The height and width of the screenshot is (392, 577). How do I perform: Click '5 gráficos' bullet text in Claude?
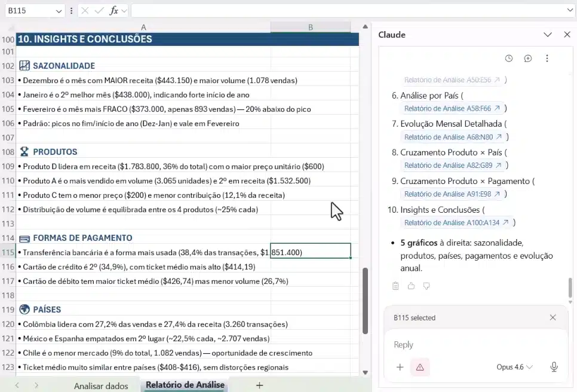click(419, 243)
